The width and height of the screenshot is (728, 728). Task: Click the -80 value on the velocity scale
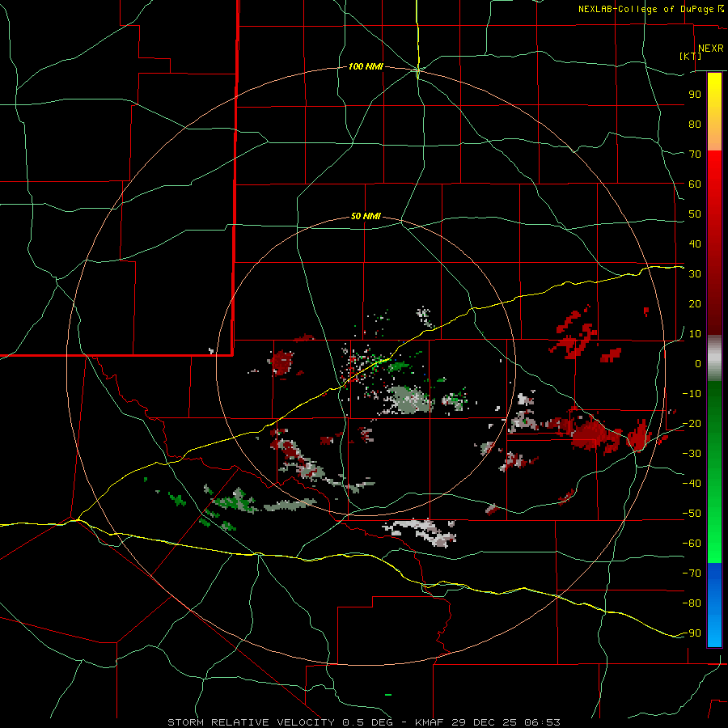coord(692,603)
